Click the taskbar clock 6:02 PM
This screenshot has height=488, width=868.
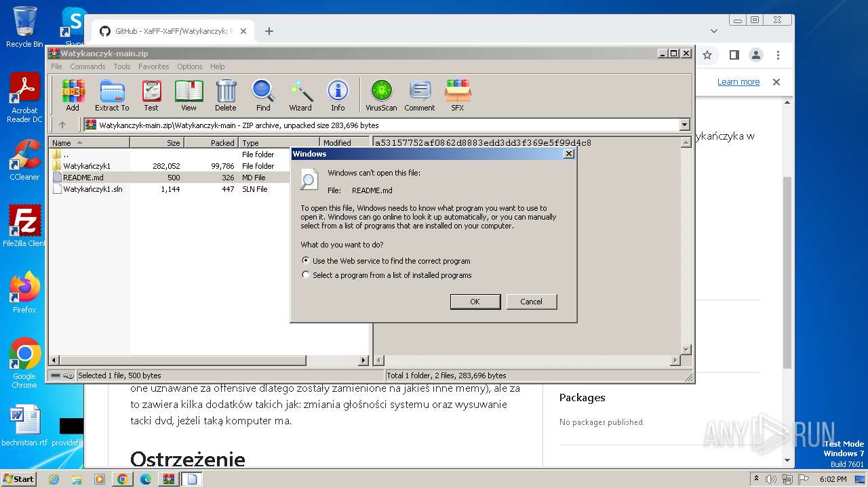click(833, 479)
